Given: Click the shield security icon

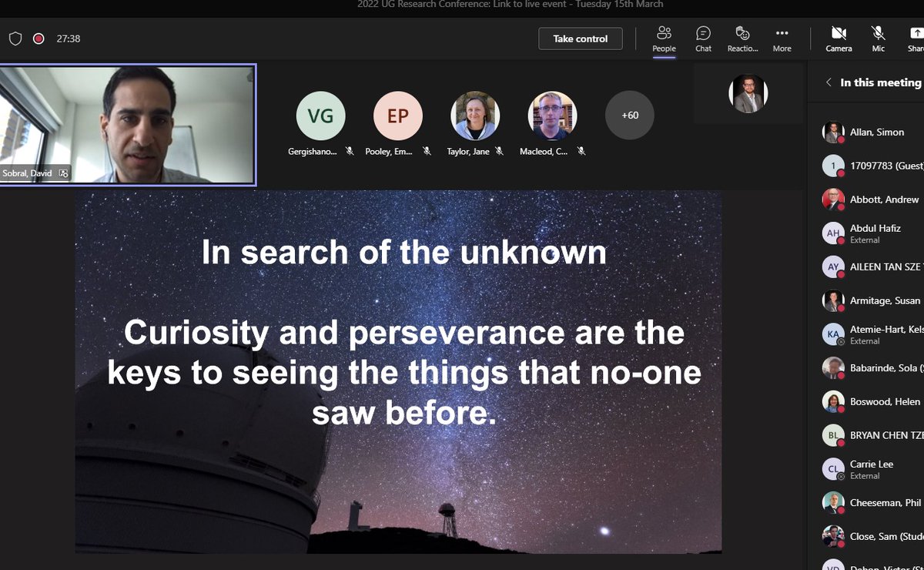Looking at the screenshot, I should (x=15, y=39).
